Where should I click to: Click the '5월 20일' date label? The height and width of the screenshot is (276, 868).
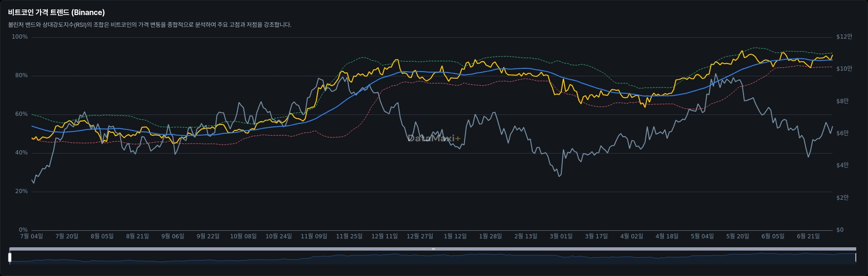point(738,236)
